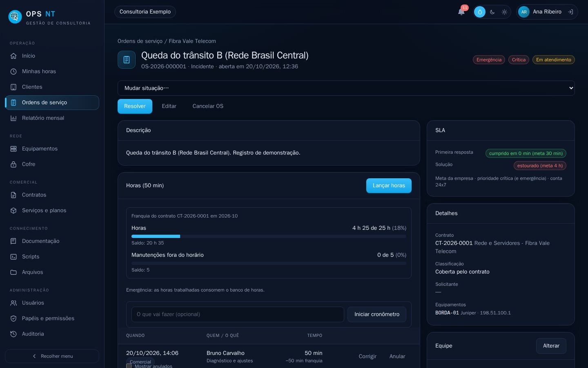Click the Ordens de serviço breadcrumb link
This screenshot has width=588, height=368.
[x=140, y=41]
